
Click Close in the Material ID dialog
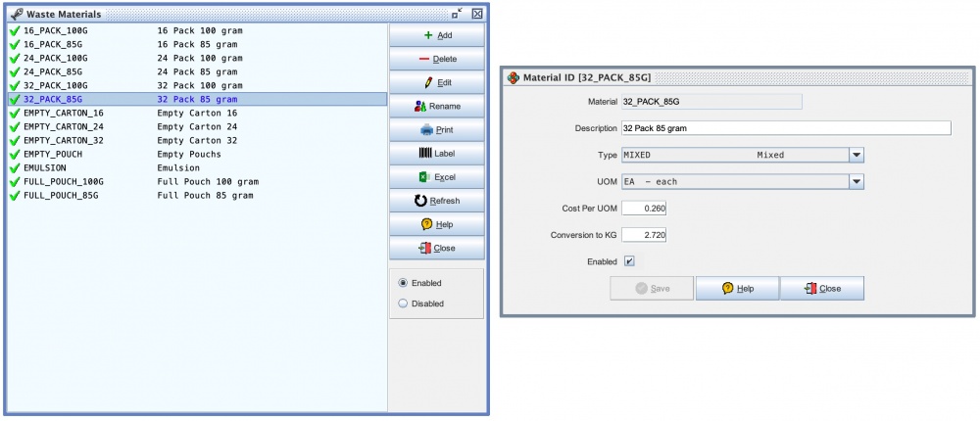coord(822,289)
